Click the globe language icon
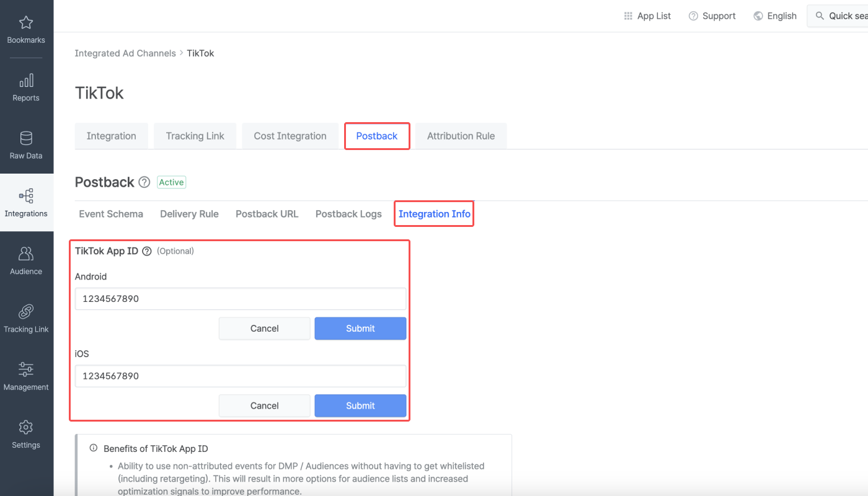 [x=758, y=16]
